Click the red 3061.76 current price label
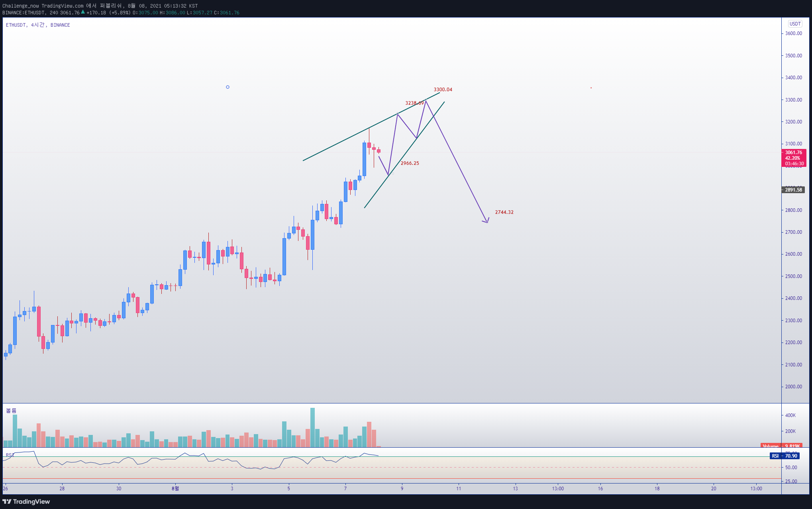The width and height of the screenshot is (812, 509). (794, 158)
